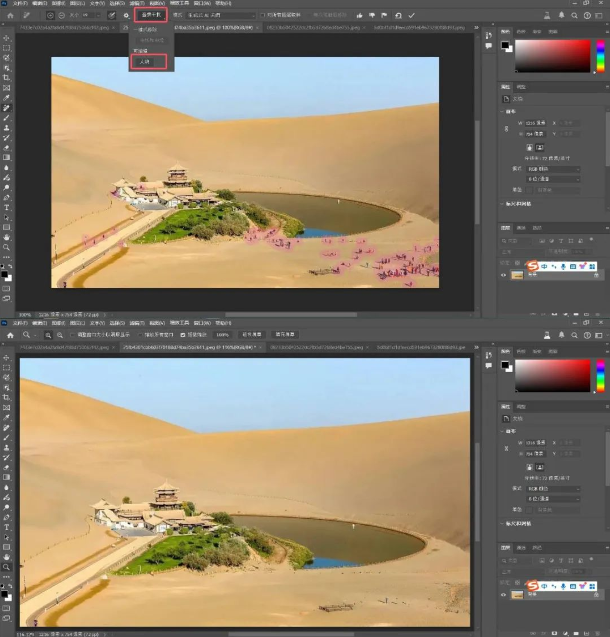Select the Crop tool in the upper window's toolbar
The height and width of the screenshot is (637, 610).
(6, 77)
